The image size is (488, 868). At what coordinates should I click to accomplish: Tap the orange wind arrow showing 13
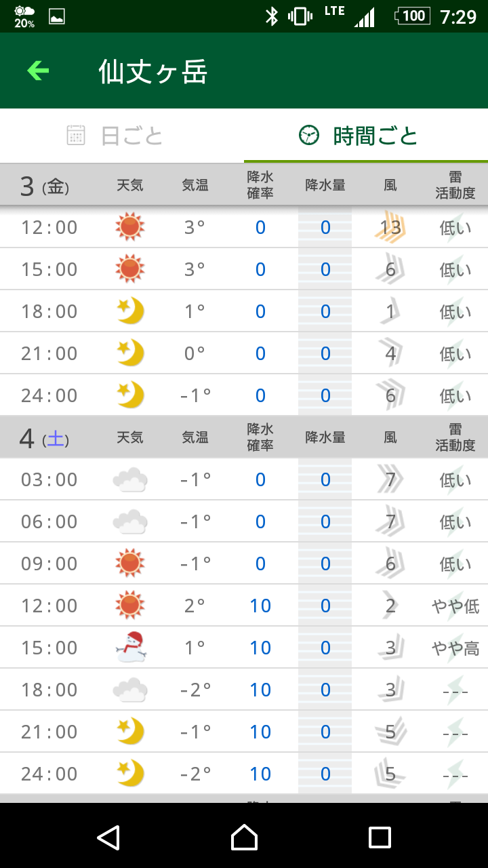point(390,227)
